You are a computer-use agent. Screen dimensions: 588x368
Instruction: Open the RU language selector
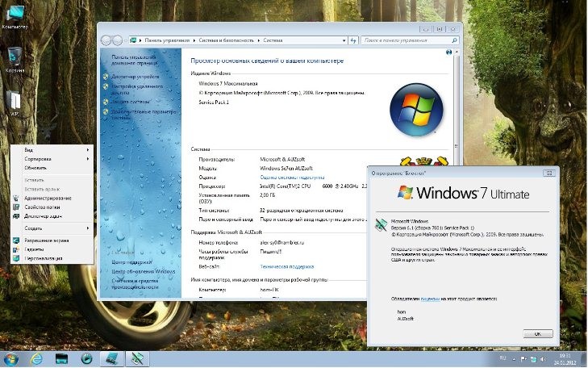tap(503, 358)
